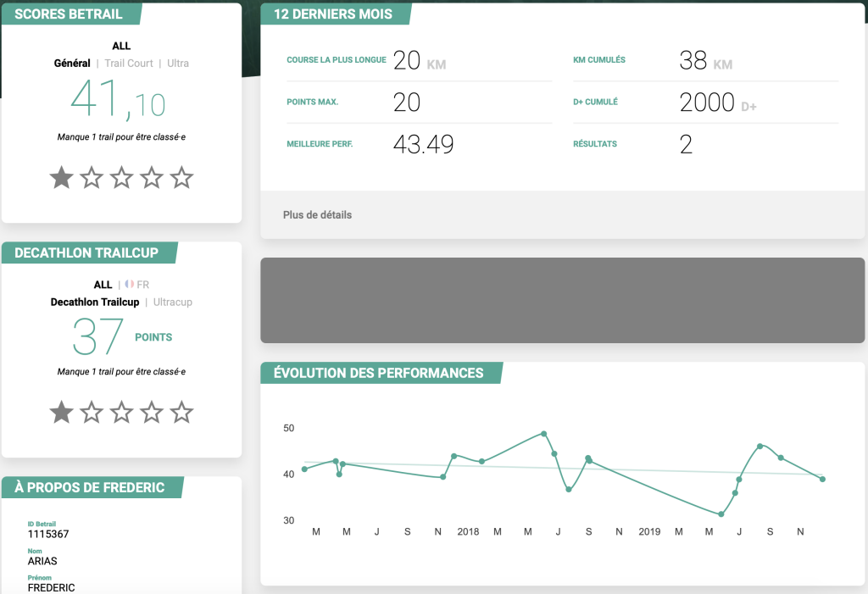The image size is (868, 594).
Task: Select the Général score tab
Action: (72, 64)
